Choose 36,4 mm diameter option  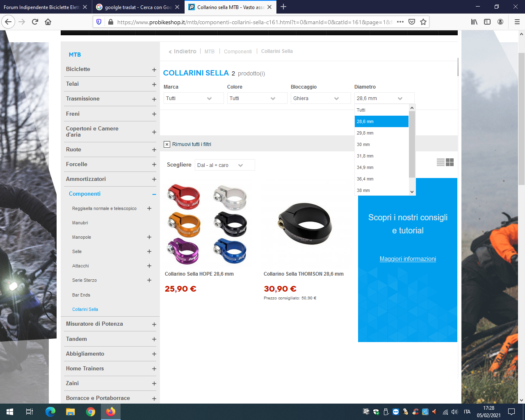point(381,179)
